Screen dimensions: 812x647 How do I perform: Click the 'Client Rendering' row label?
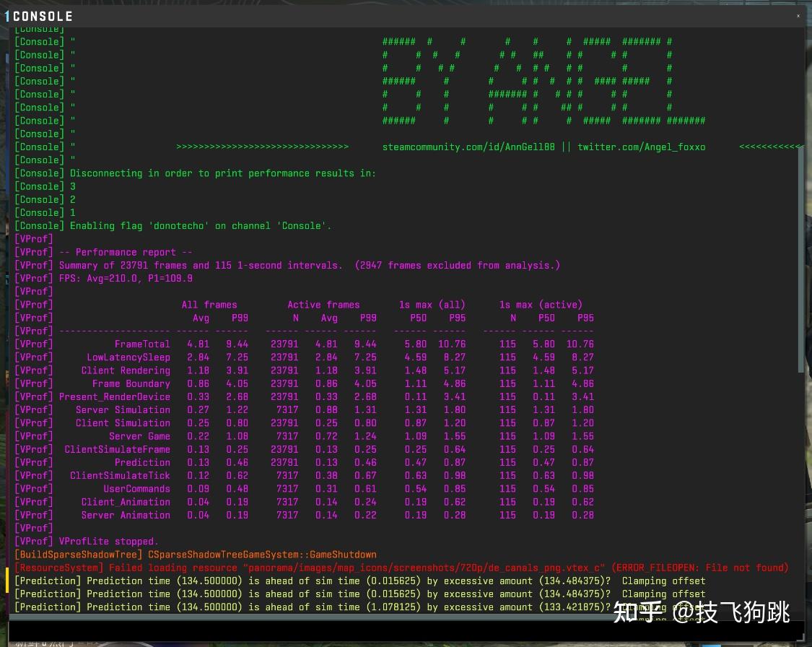coord(126,370)
